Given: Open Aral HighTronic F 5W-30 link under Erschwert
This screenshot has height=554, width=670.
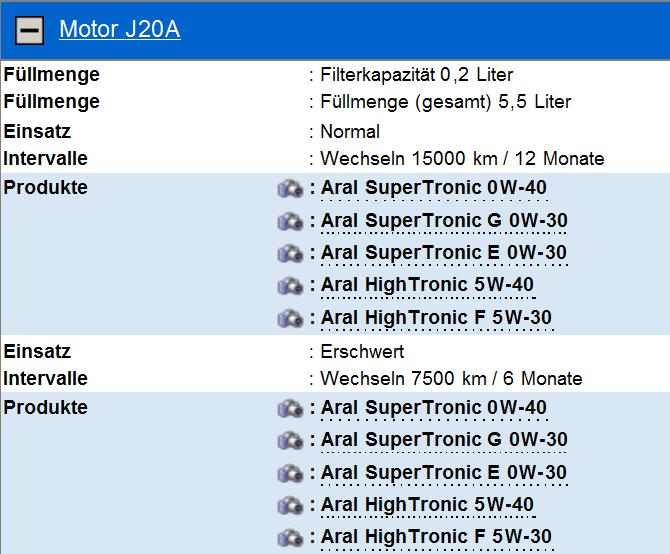Looking at the screenshot, I should 436,537.
